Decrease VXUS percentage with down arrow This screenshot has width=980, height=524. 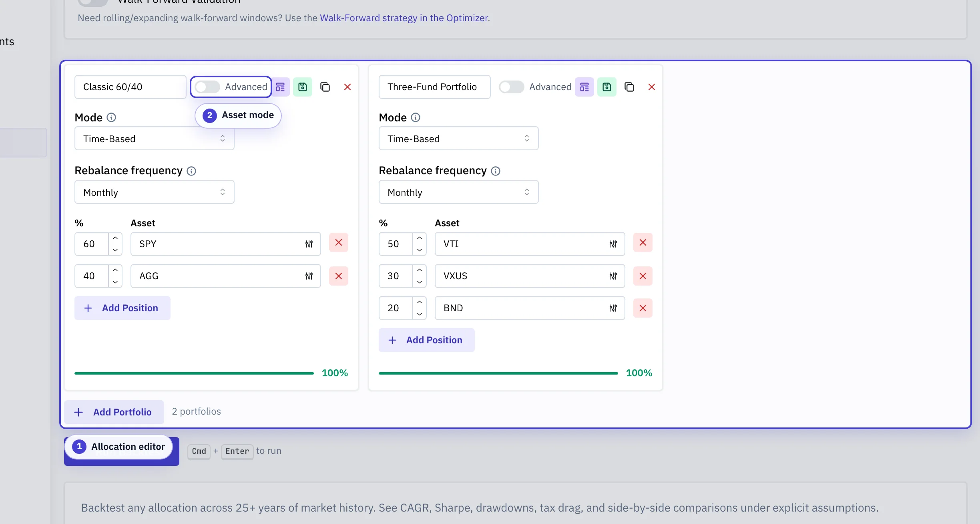click(420, 282)
